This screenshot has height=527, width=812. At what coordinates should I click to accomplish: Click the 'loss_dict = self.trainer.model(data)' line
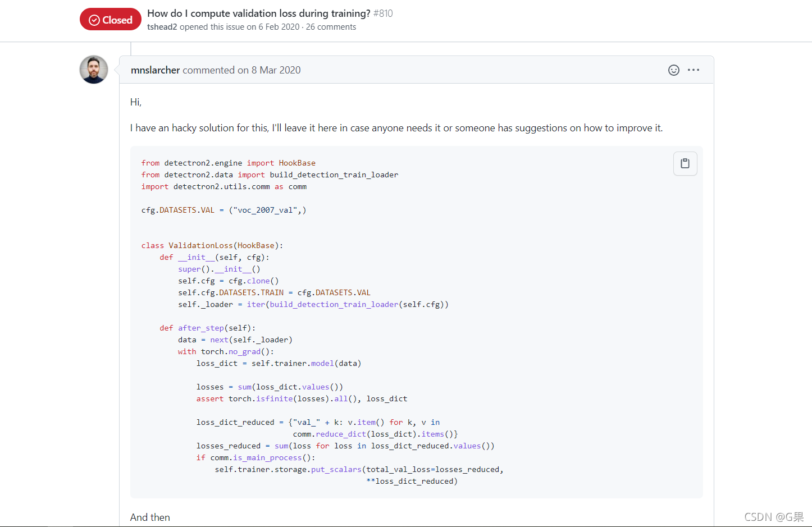279,363
